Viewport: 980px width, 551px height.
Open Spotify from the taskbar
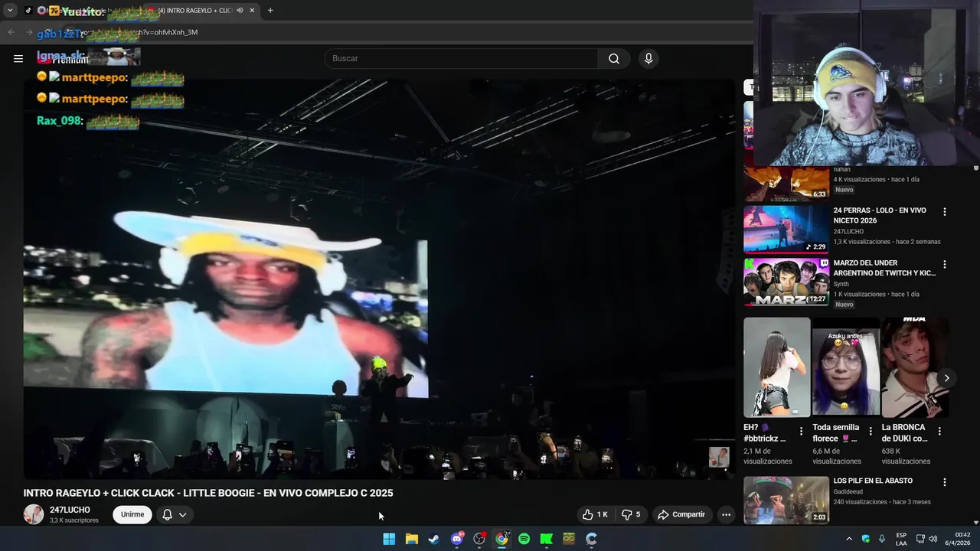(x=524, y=539)
